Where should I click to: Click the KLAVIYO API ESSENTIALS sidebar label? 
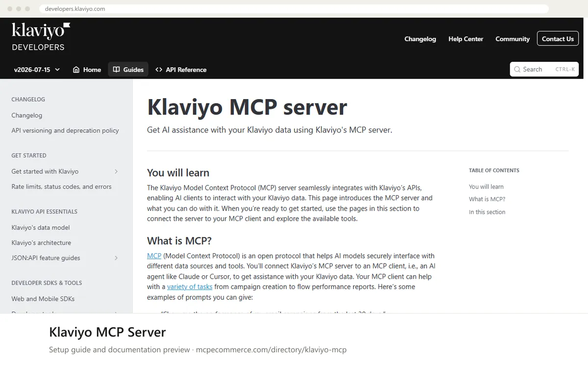tap(44, 211)
